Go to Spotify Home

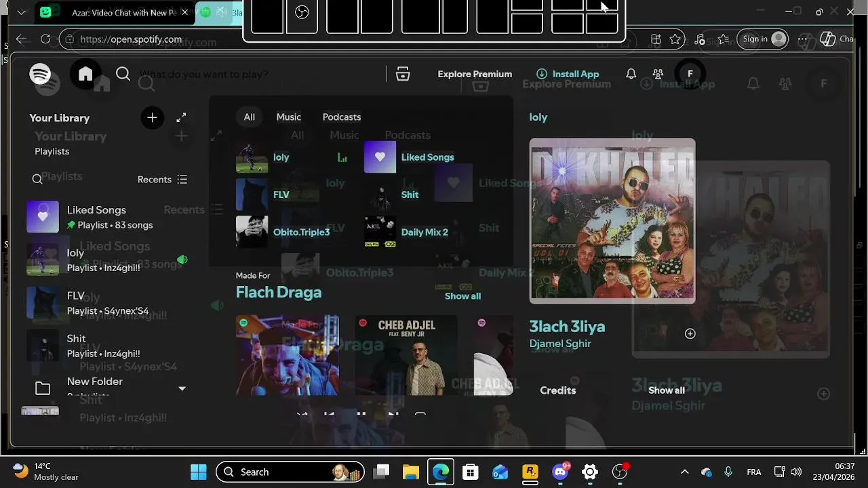coord(85,74)
